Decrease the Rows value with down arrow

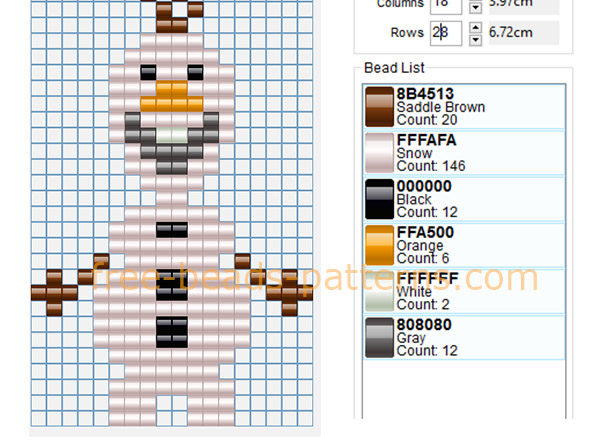pos(475,40)
